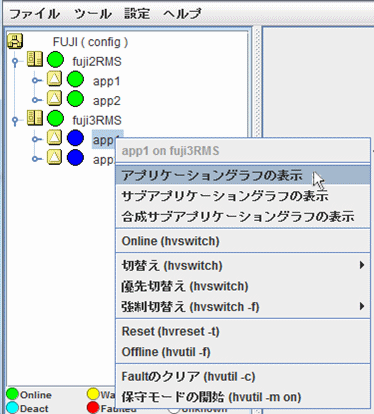Select app2 under fuji2RMS
374x414 pixels.
107,101
